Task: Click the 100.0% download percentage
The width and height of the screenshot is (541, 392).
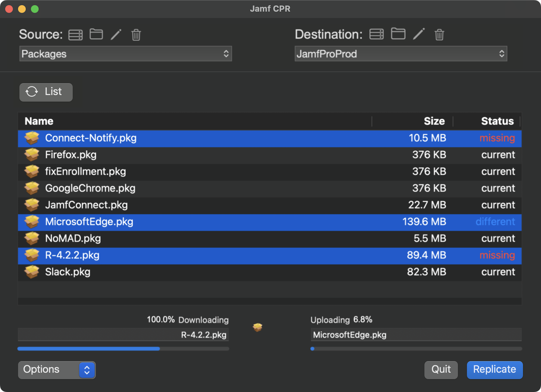Action: (x=161, y=320)
